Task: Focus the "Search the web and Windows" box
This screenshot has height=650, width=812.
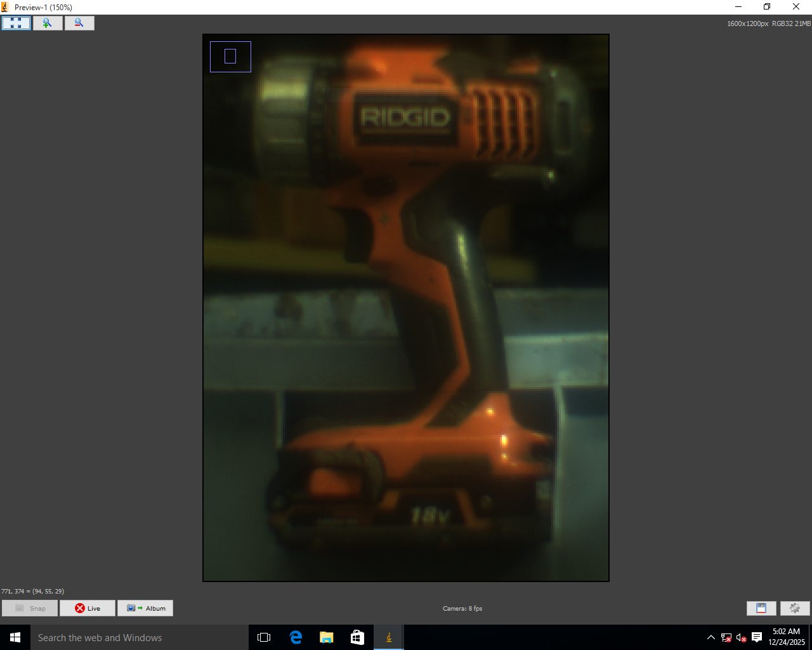Action: click(x=140, y=637)
